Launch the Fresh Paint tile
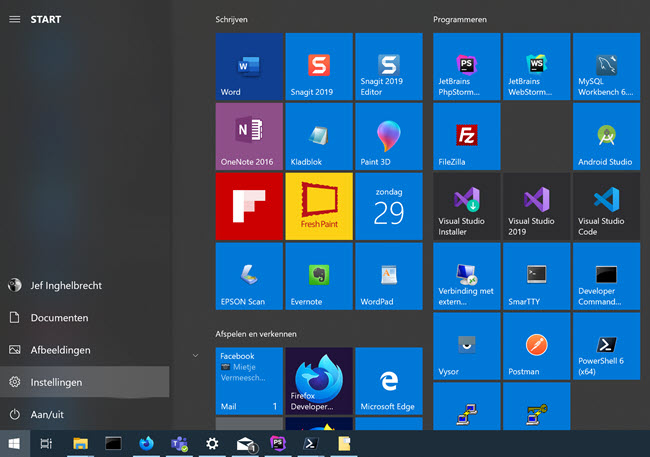 (319, 207)
